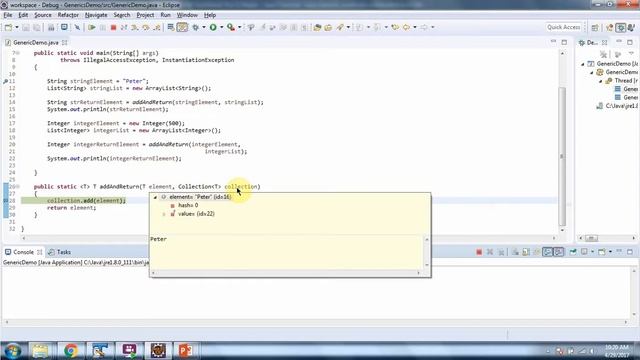Switch to the Debug perspective icon
Image resolution: width=640 pixels, height=360 pixels.
(621, 27)
